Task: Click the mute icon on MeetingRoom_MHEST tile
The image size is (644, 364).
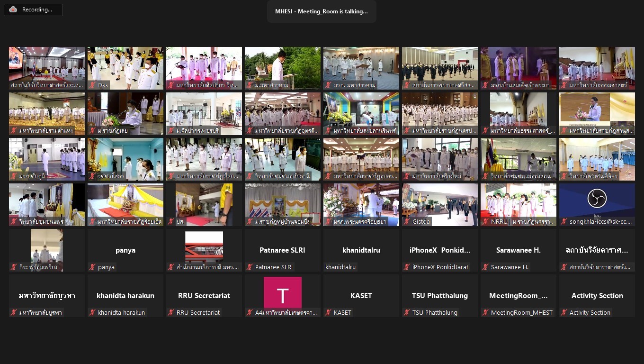Action: (485, 312)
